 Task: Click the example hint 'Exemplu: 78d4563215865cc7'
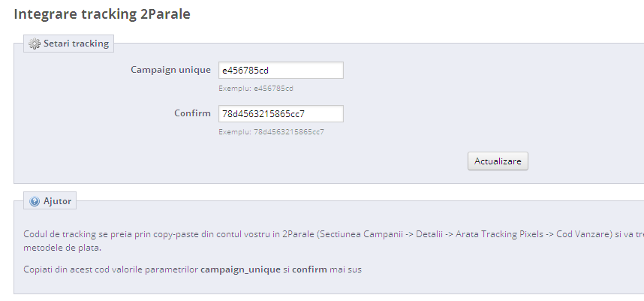click(x=271, y=132)
